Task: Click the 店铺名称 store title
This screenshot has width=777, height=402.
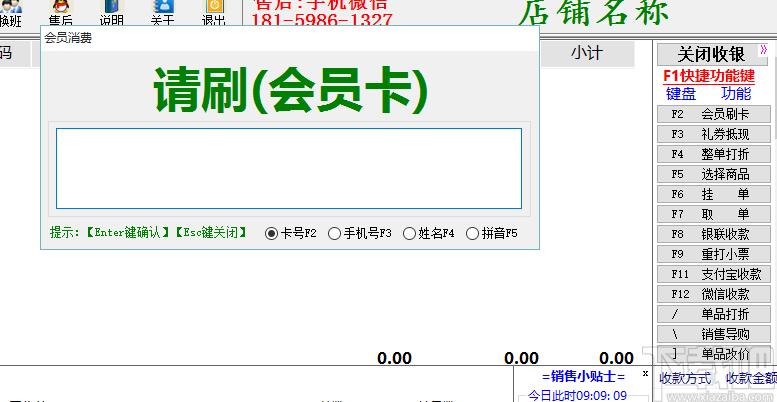Action: click(x=594, y=12)
